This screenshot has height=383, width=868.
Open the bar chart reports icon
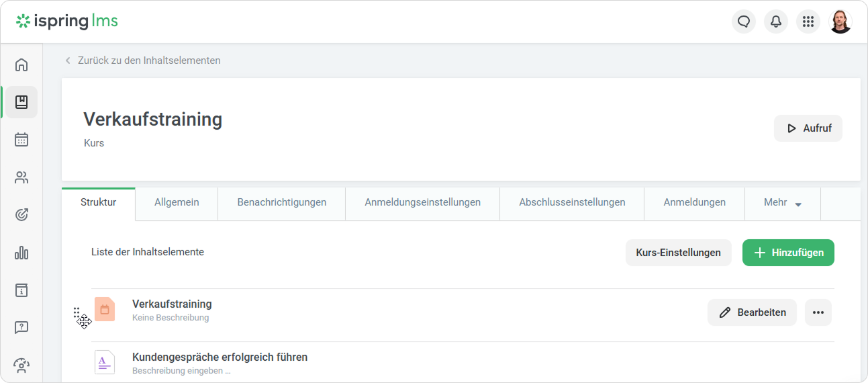[21, 253]
